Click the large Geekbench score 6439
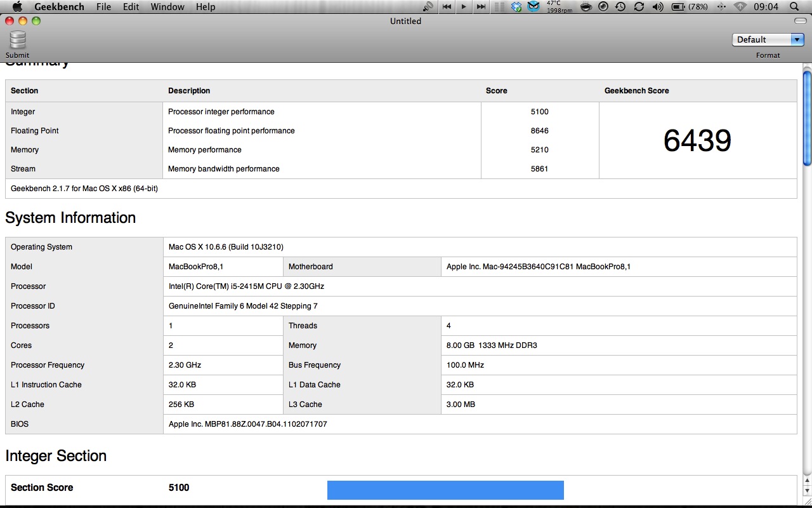The width and height of the screenshot is (812, 508). tap(697, 140)
